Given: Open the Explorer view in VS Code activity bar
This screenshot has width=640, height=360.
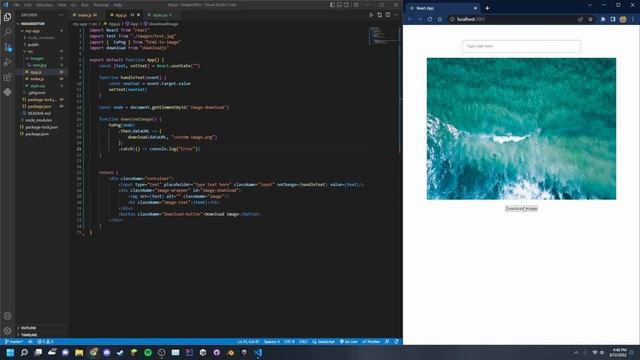Looking at the screenshot, I should coord(7,17).
